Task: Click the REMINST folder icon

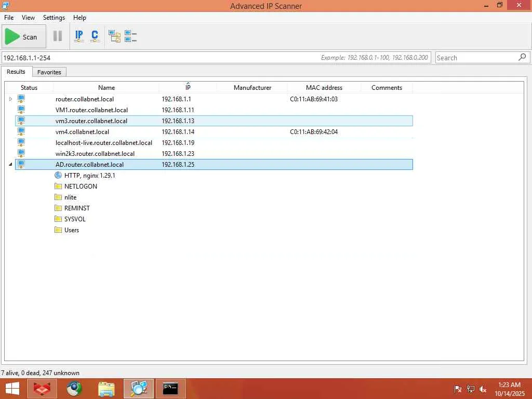Action: click(58, 208)
